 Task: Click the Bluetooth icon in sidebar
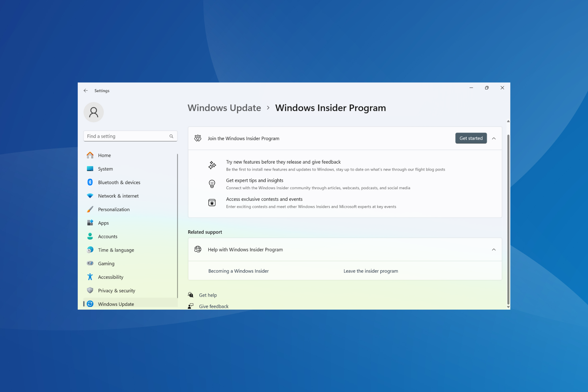(x=90, y=182)
